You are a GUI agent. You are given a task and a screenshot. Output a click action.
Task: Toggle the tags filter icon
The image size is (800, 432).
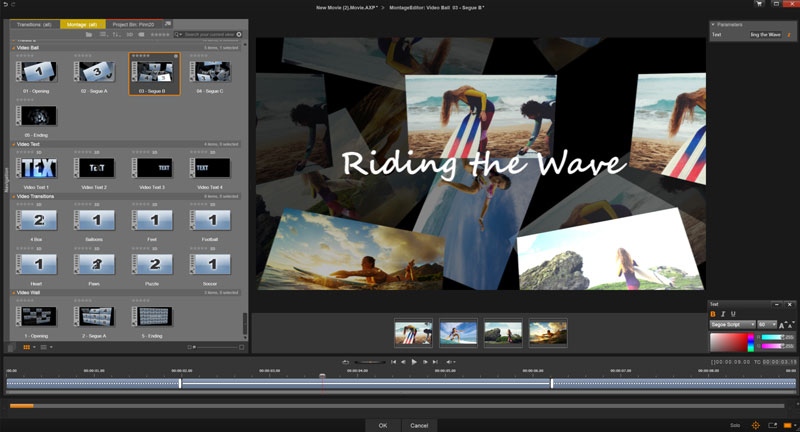click(x=141, y=35)
